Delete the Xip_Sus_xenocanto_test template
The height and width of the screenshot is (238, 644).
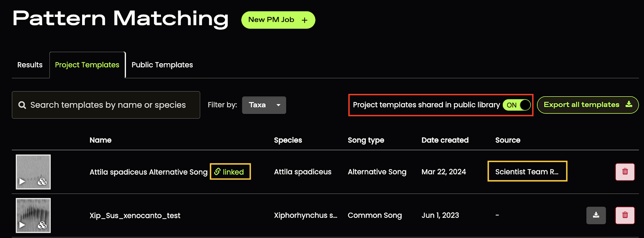tap(625, 215)
